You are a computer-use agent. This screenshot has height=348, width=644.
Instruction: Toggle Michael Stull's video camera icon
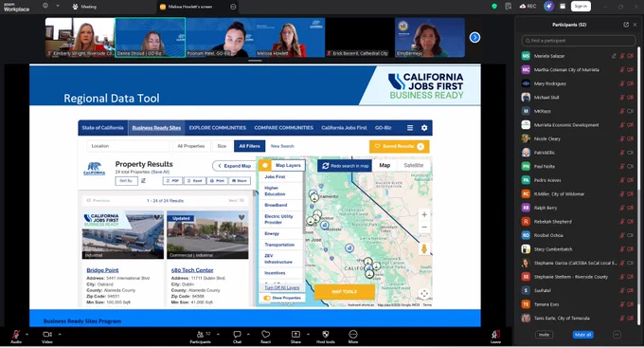pyautogui.click(x=631, y=98)
